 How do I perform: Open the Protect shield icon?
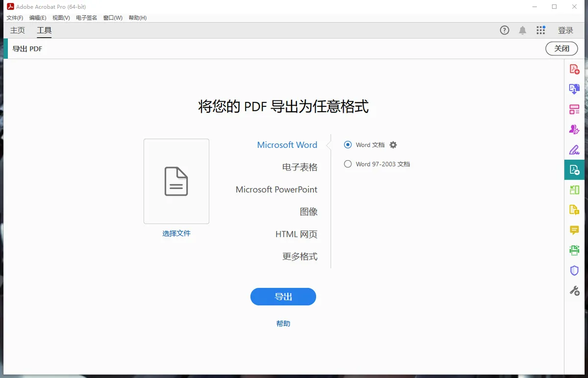(x=574, y=270)
